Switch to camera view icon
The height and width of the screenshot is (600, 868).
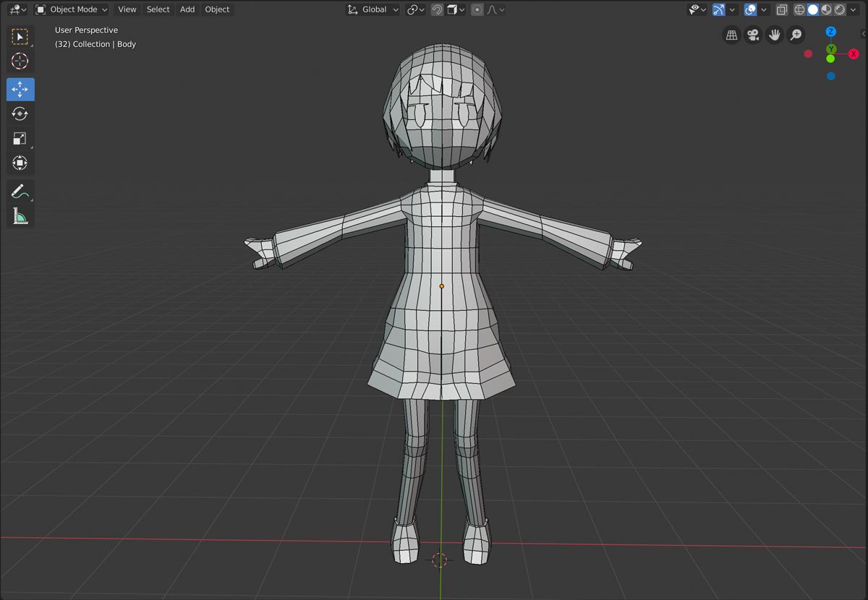pyautogui.click(x=753, y=35)
